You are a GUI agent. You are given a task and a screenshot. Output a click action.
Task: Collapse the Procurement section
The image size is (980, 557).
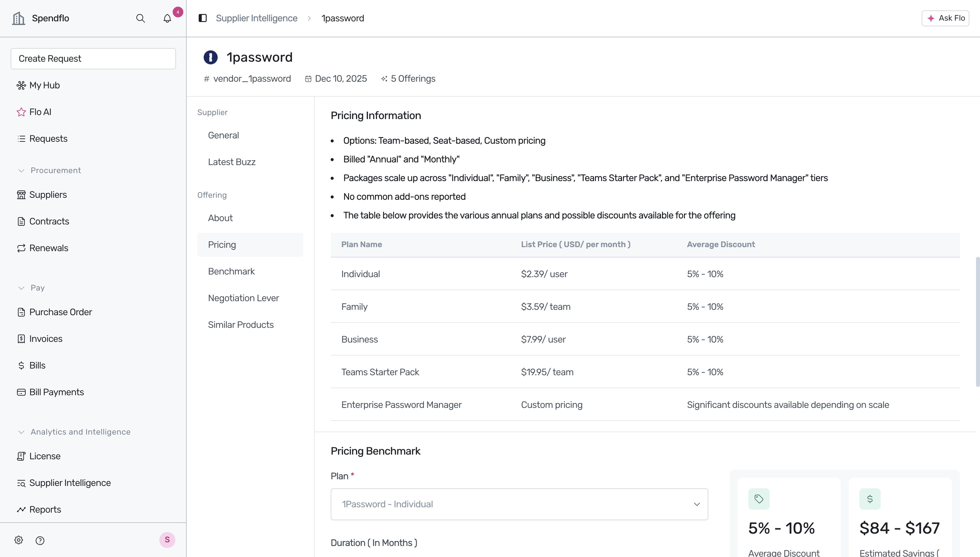[21, 170]
